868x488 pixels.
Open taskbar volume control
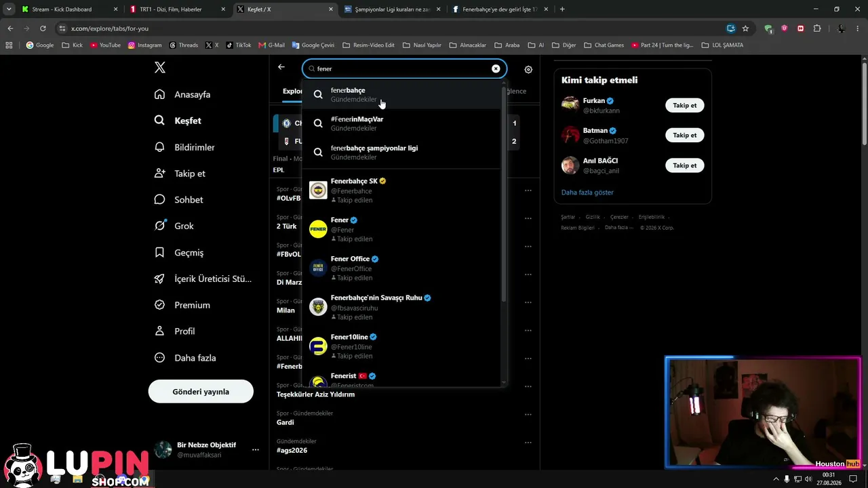pyautogui.click(x=808, y=479)
